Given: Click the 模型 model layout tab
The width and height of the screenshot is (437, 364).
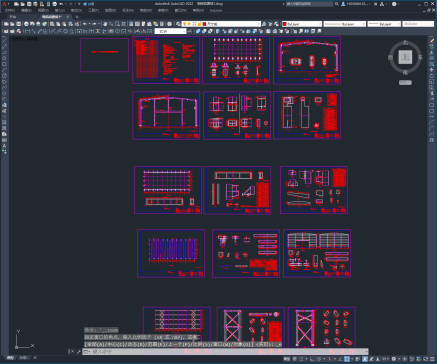Looking at the screenshot, I should coord(11,358).
